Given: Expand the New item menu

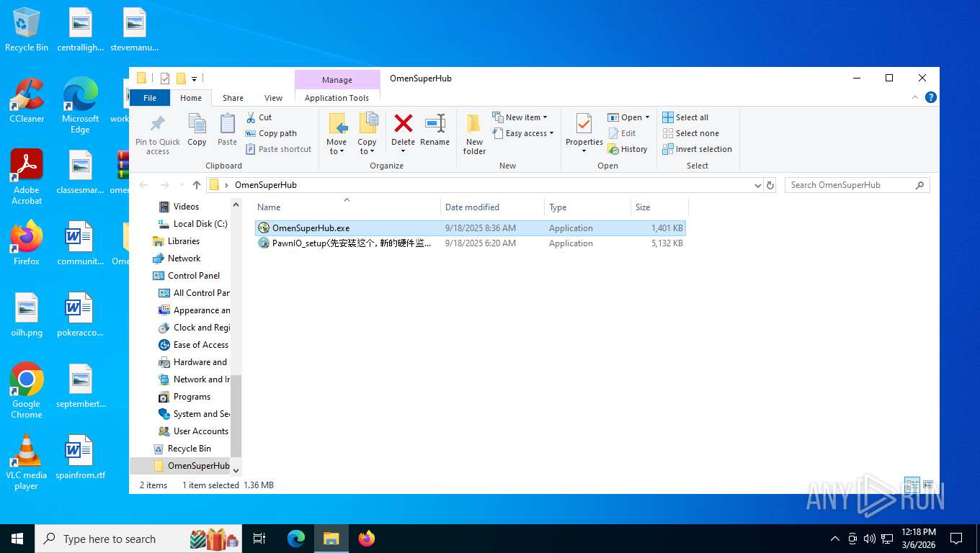Looking at the screenshot, I should [520, 117].
